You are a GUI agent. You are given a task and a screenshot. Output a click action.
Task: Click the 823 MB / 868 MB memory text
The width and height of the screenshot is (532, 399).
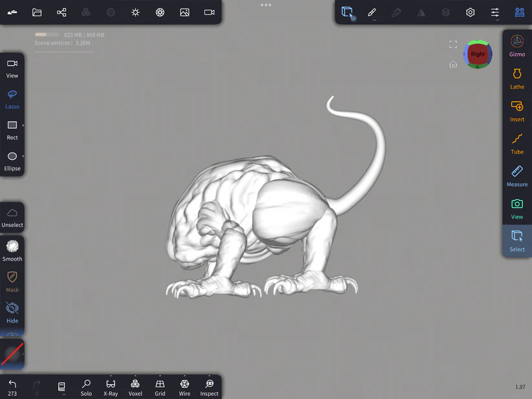(84, 35)
